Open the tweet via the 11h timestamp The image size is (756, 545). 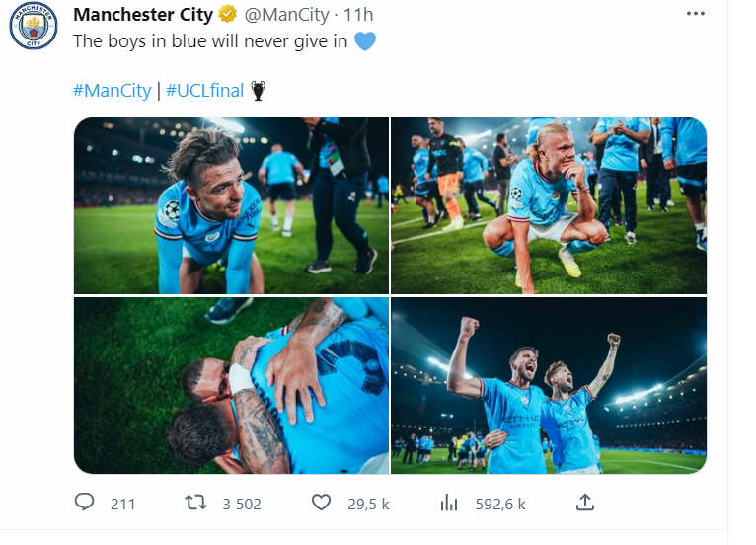pos(357,15)
